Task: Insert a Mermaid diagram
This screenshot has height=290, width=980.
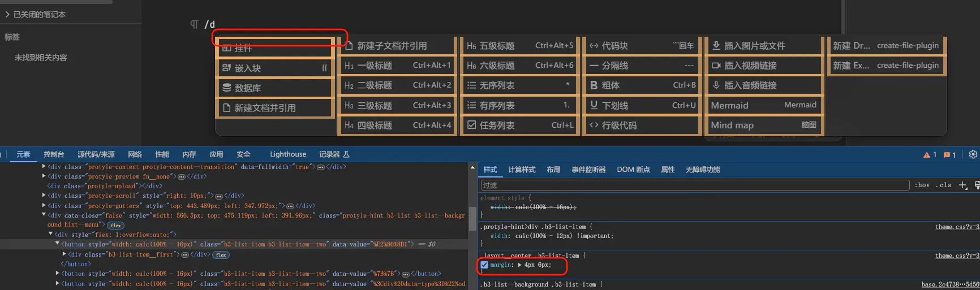Action: tap(764, 105)
